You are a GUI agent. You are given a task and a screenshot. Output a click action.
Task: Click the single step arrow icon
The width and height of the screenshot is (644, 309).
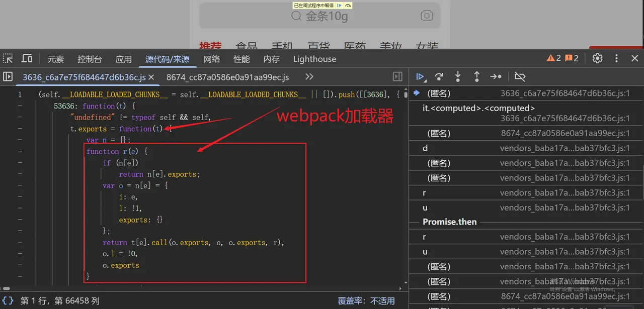click(x=496, y=77)
